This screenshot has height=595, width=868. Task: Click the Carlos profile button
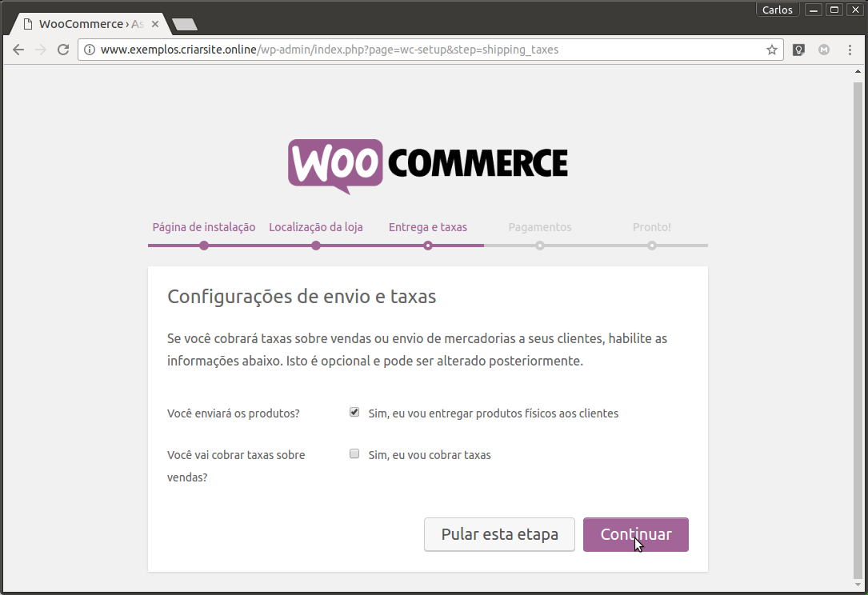[x=778, y=10]
